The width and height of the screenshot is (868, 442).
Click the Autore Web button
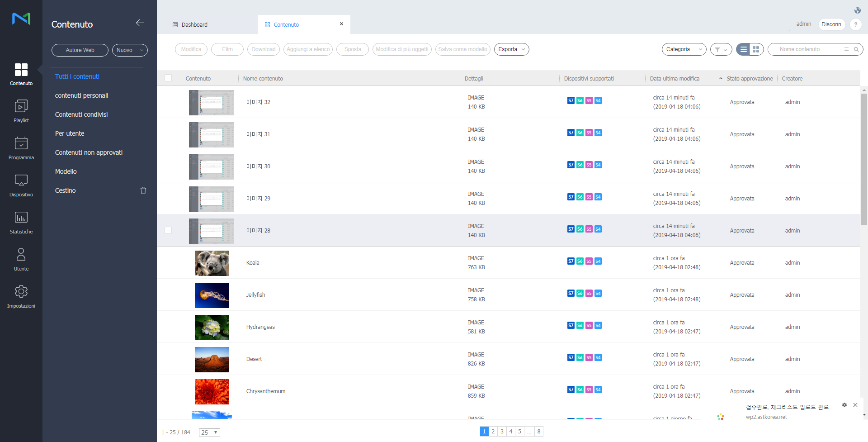point(80,50)
